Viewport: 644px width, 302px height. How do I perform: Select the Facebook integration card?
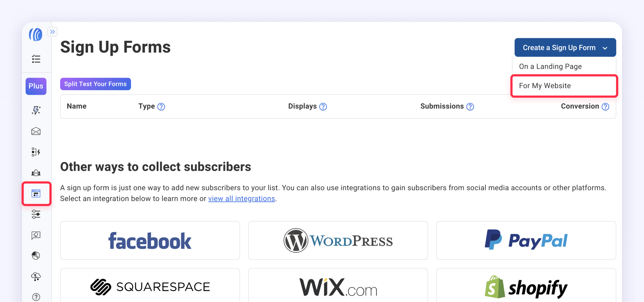[150, 240]
